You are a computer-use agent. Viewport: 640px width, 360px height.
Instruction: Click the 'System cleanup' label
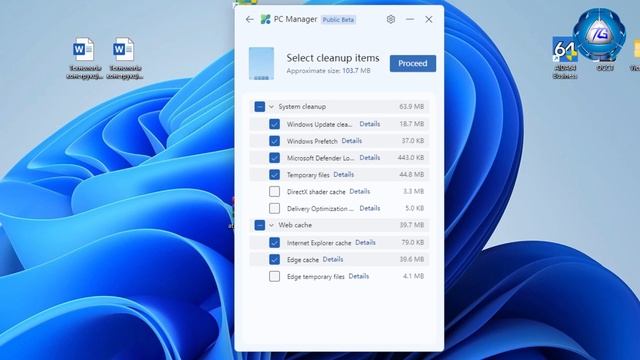tap(302, 107)
